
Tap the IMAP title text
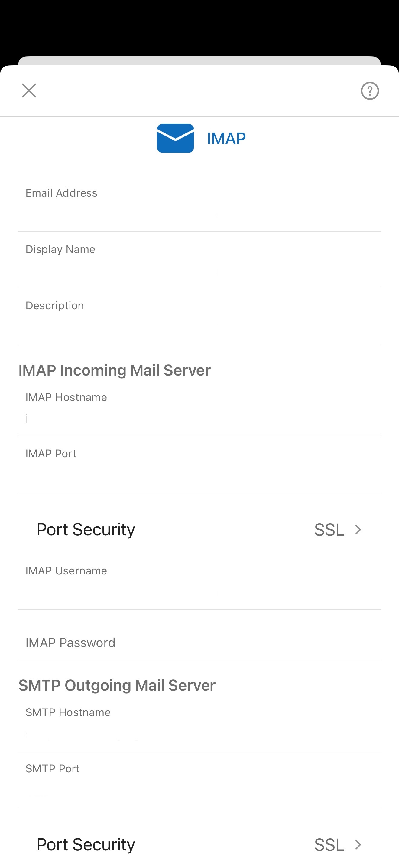226,139
